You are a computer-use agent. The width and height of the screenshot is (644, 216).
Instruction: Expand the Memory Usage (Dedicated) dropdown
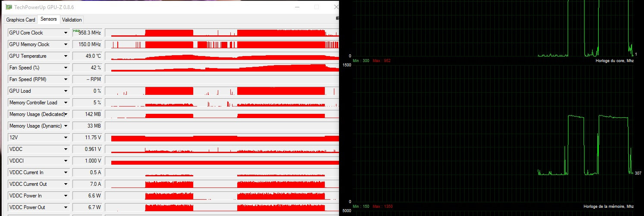(x=66, y=114)
